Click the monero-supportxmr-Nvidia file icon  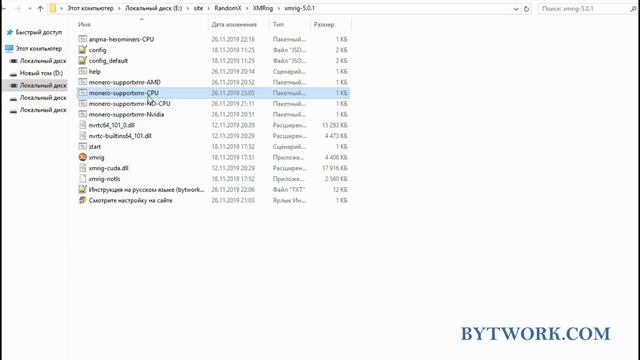[82, 114]
